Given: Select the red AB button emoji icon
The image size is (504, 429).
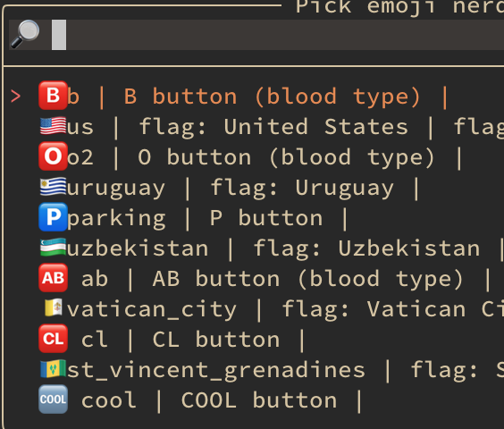Looking at the screenshot, I should pyautogui.click(x=53, y=278).
